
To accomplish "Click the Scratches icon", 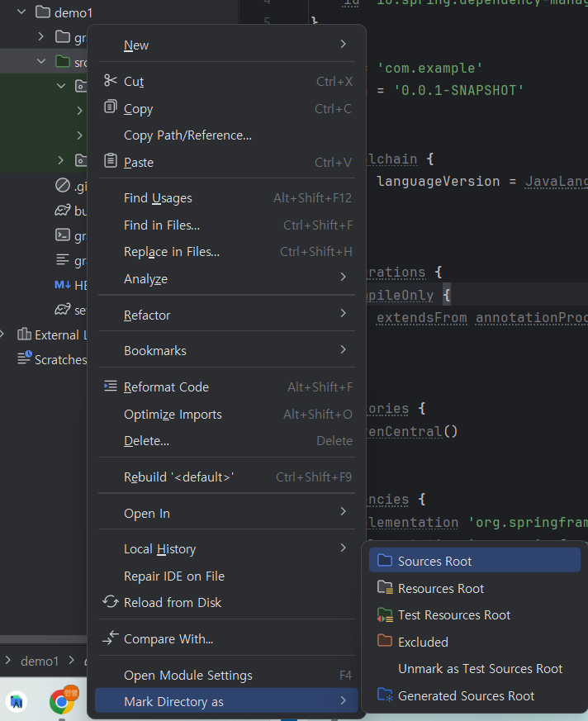I will (x=25, y=358).
